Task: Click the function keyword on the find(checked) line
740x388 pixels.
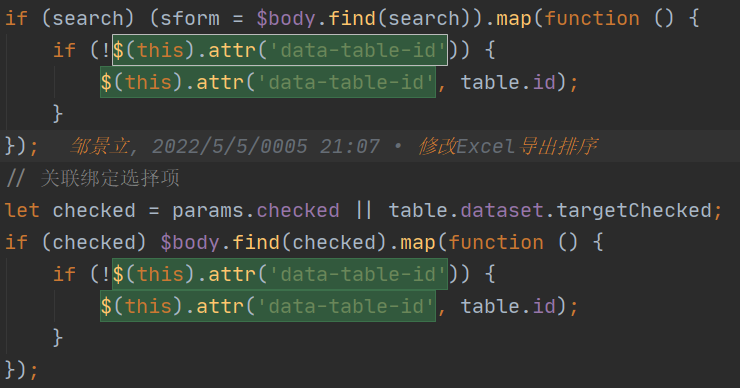Action: (x=496, y=243)
